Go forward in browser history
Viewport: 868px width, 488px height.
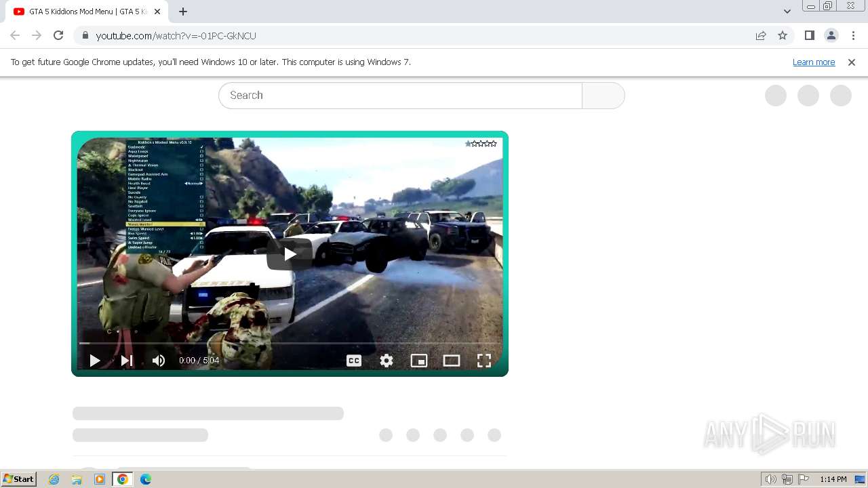[x=37, y=35]
